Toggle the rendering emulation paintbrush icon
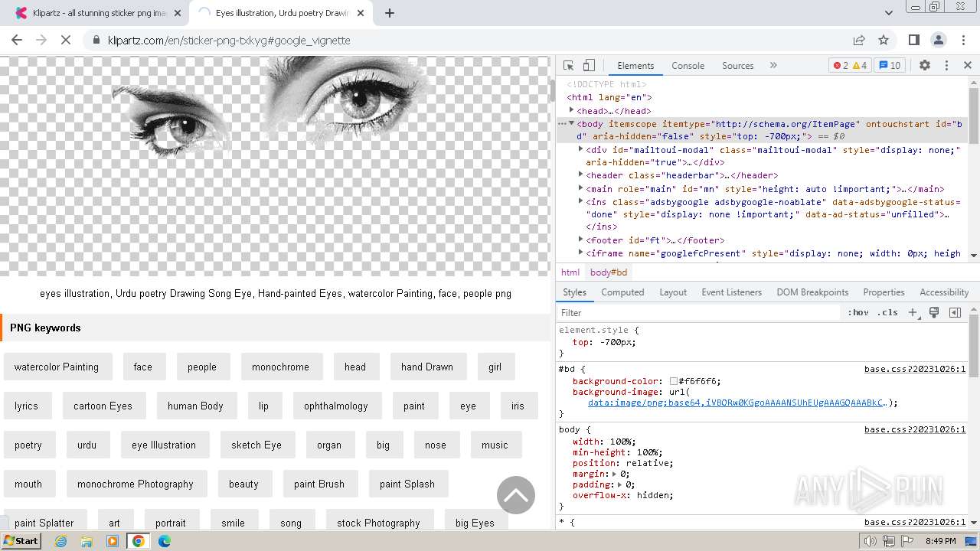 (x=934, y=312)
